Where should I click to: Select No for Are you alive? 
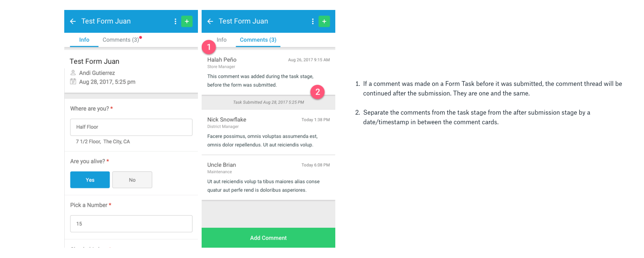132,180
